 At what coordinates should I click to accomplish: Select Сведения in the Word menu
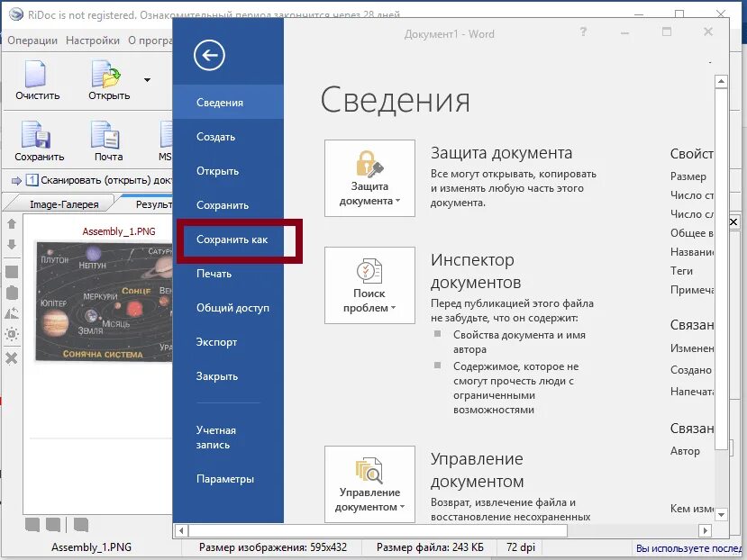[x=228, y=103]
